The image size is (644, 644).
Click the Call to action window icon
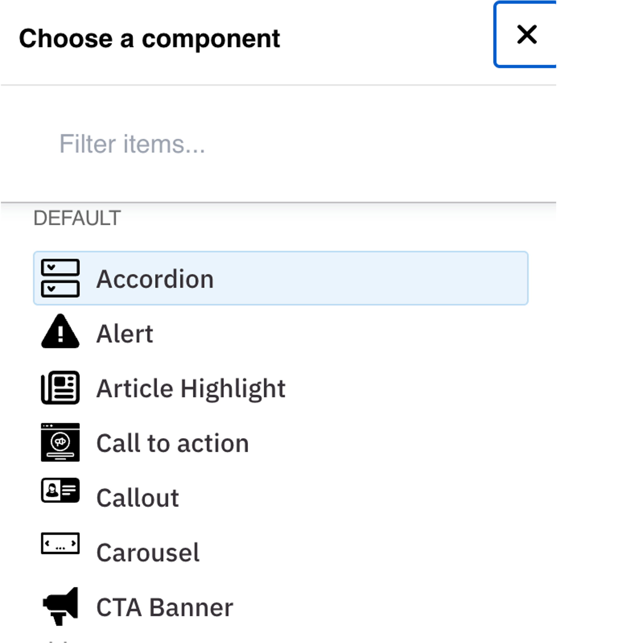coord(60,442)
